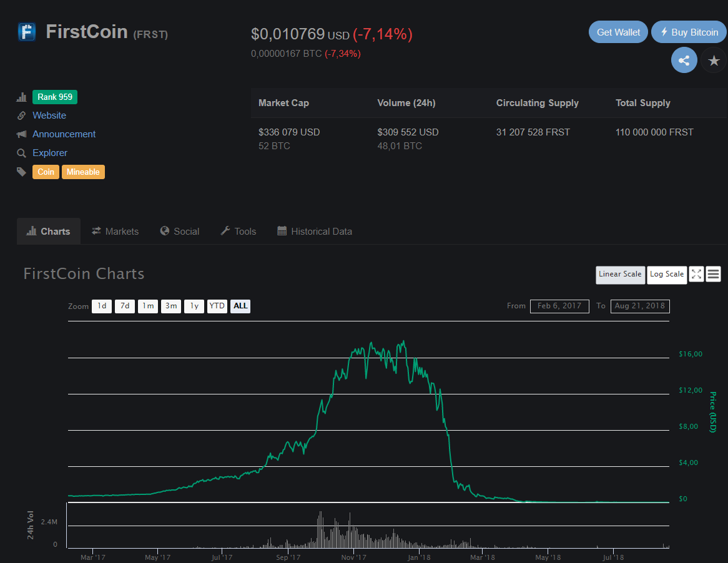The height and width of the screenshot is (563, 728).
Task: Open the Announcement link
Action: (x=64, y=134)
